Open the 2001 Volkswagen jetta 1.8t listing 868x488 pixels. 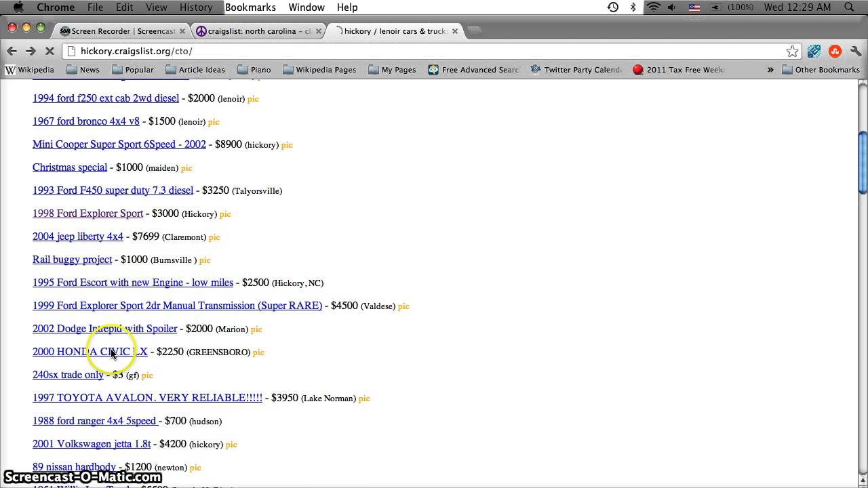click(x=92, y=444)
